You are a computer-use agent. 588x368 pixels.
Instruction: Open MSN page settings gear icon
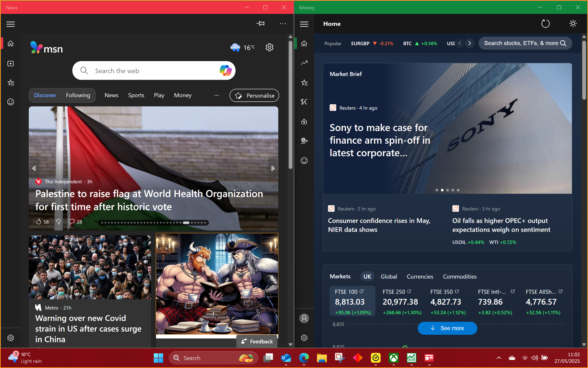click(x=269, y=47)
